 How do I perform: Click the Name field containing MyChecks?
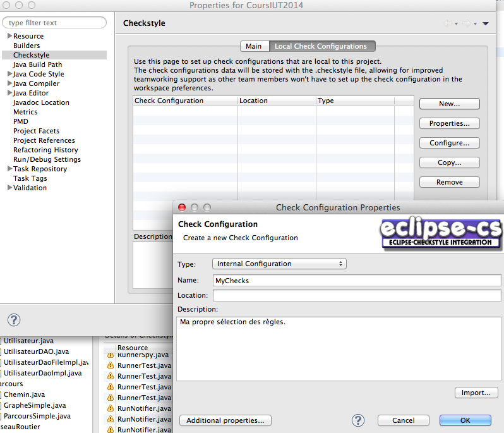click(x=356, y=280)
